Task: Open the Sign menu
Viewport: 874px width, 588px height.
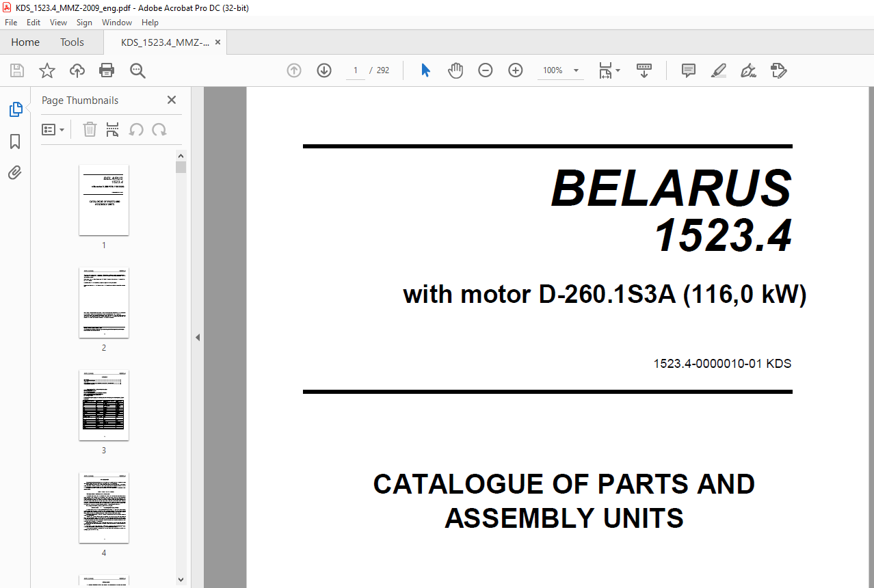Action: coord(84,23)
